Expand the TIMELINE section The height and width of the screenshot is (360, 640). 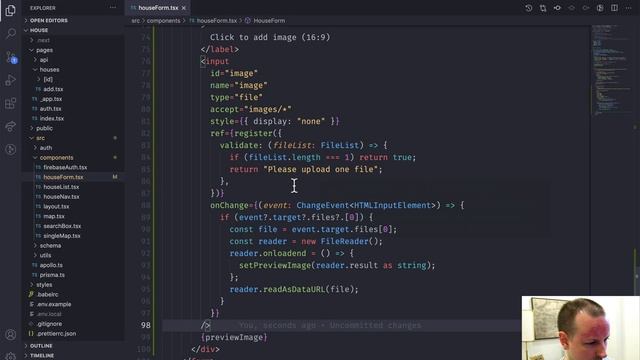coord(42,356)
